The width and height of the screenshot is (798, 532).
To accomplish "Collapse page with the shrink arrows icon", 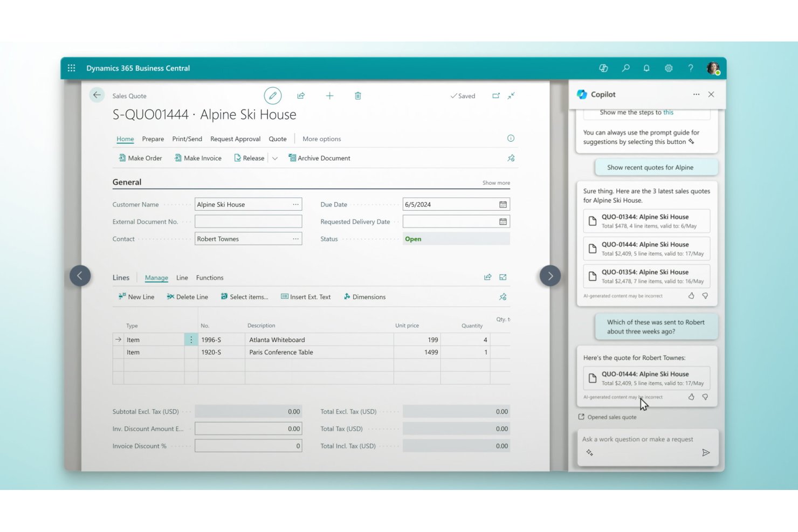I will (x=511, y=95).
